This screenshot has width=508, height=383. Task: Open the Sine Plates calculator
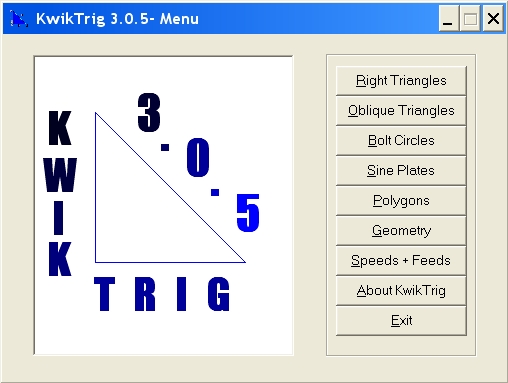click(x=401, y=171)
